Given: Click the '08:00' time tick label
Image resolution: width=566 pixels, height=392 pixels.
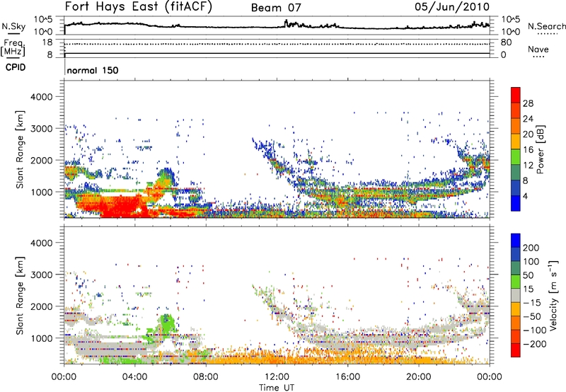Looking at the screenshot, I should [x=206, y=377].
